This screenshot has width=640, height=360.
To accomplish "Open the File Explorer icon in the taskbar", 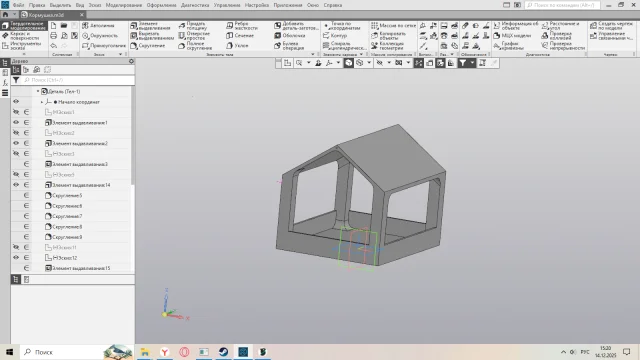I will coord(145,352).
